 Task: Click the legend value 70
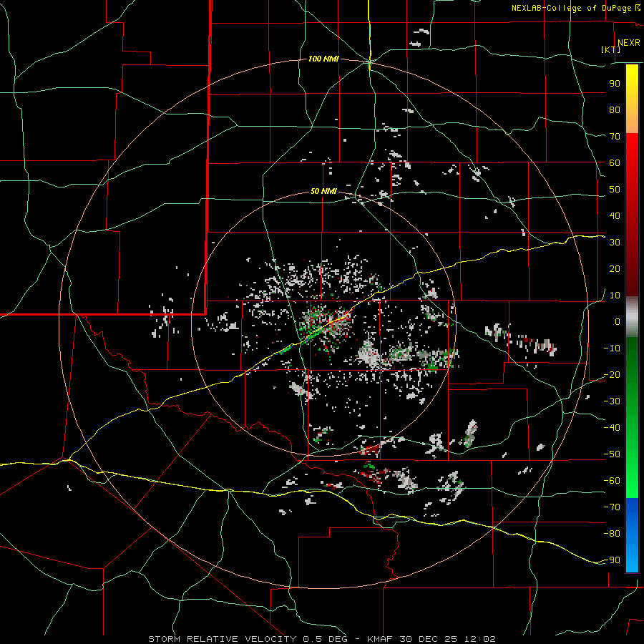(615, 137)
